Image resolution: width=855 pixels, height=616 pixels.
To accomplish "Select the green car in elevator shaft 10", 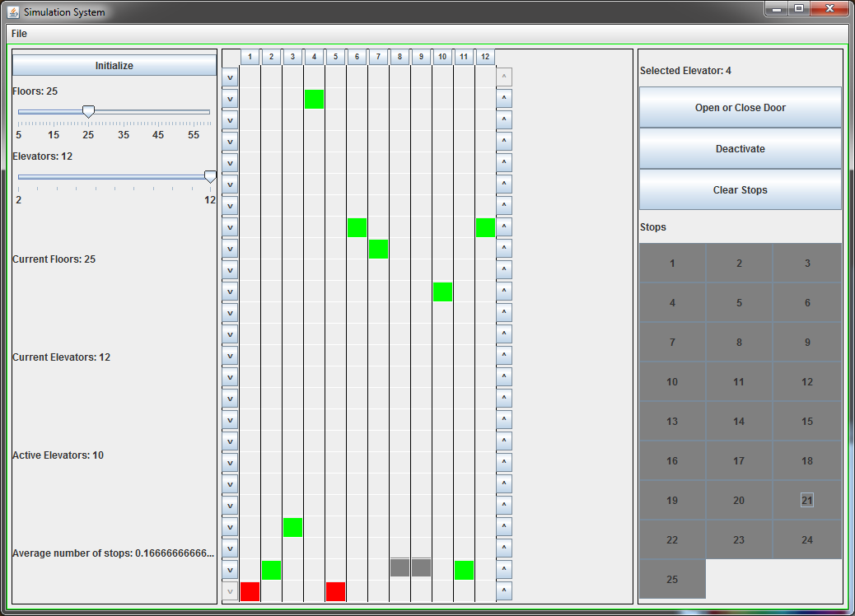I will coord(443,292).
